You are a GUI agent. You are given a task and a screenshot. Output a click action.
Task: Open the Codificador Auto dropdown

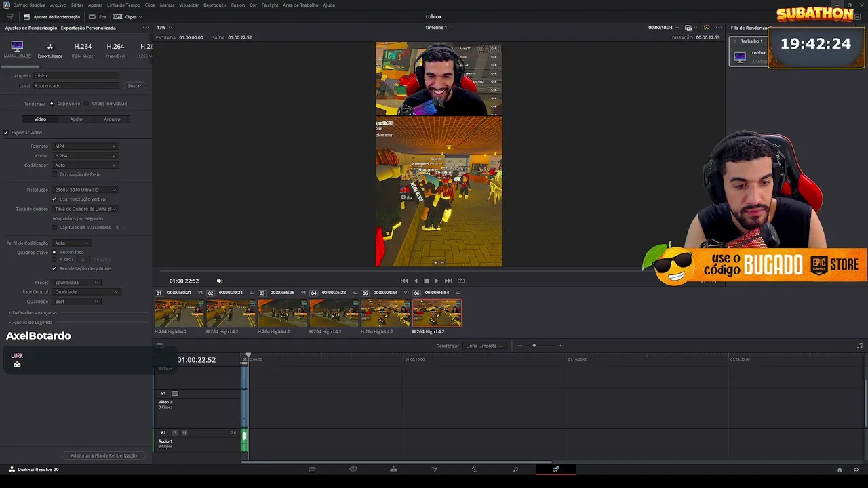point(85,165)
